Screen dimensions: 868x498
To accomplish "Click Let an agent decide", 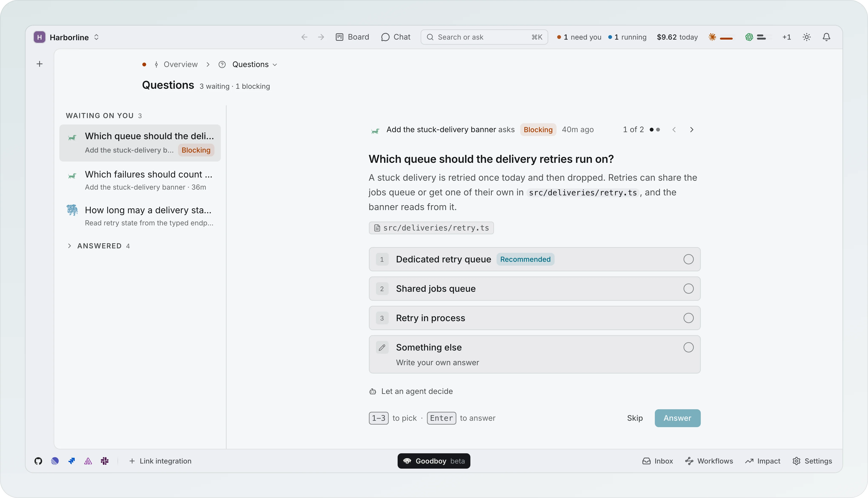I will pos(411,391).
